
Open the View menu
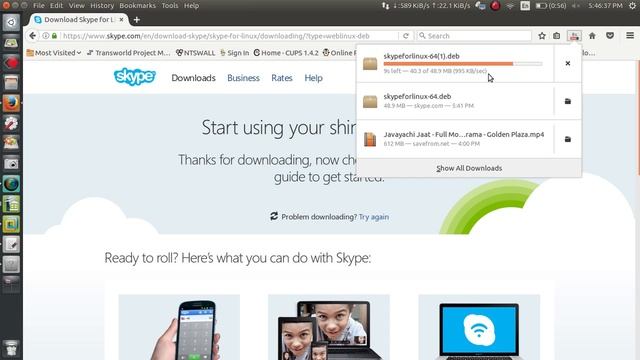click(x=76, y=6)
